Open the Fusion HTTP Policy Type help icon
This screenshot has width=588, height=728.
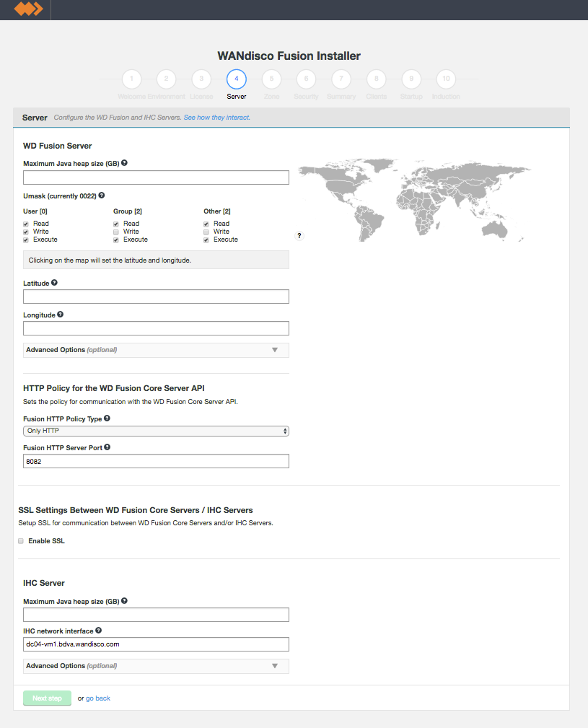[x=107, y=418]
